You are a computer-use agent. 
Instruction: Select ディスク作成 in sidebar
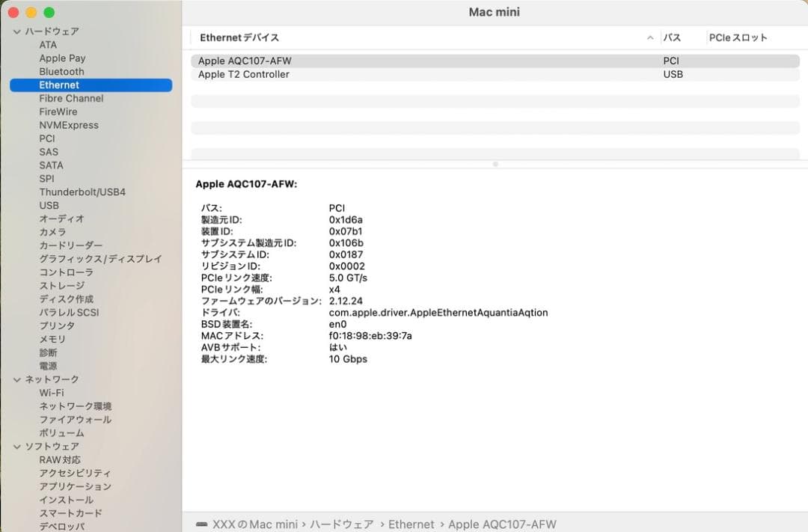67,299
